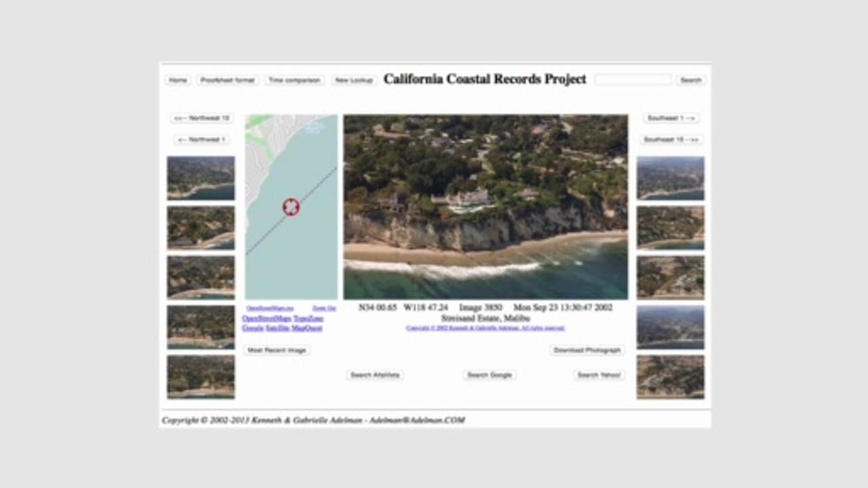Open first thumbnail in right column
868x488 pixels.
coord(671,178)
